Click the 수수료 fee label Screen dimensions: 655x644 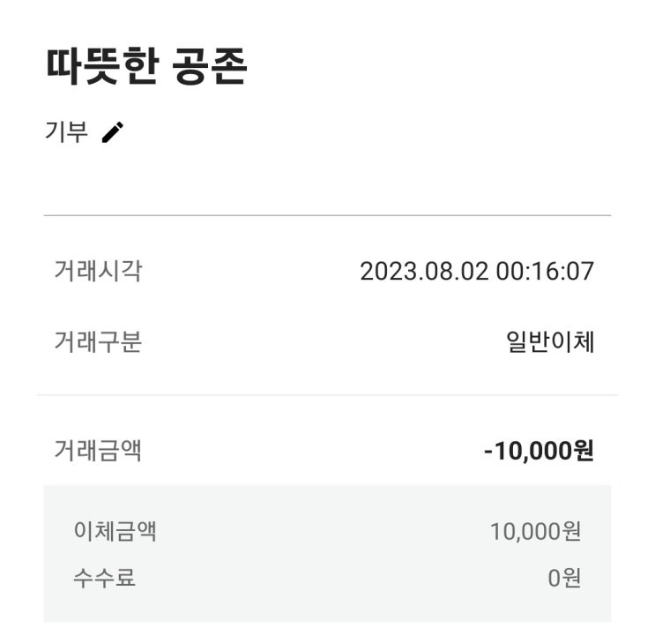[x=104, y=578]
